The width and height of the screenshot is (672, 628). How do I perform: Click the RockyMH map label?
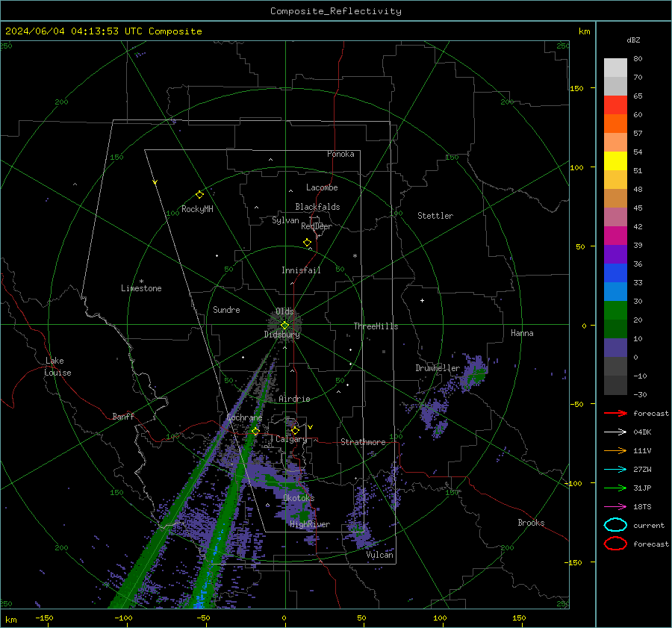[x=197, y=209]
